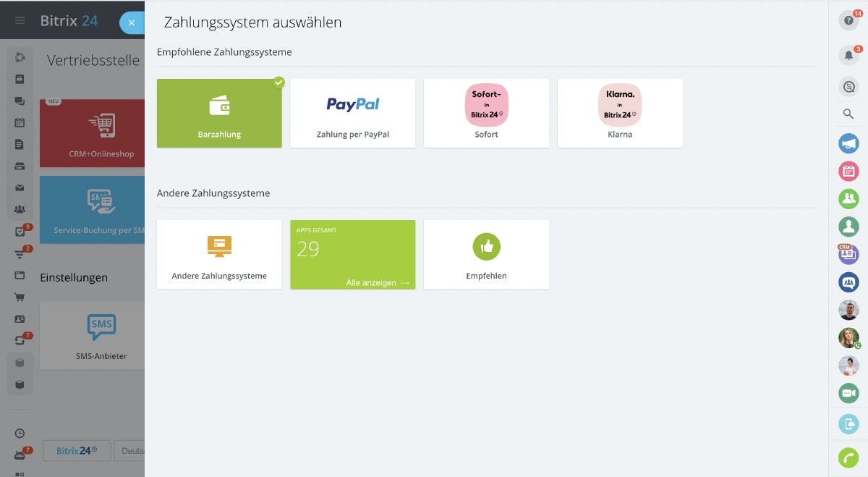Open the chat search bubble icon
Screen dimensions: 868x477
click(x=848, y=87)
